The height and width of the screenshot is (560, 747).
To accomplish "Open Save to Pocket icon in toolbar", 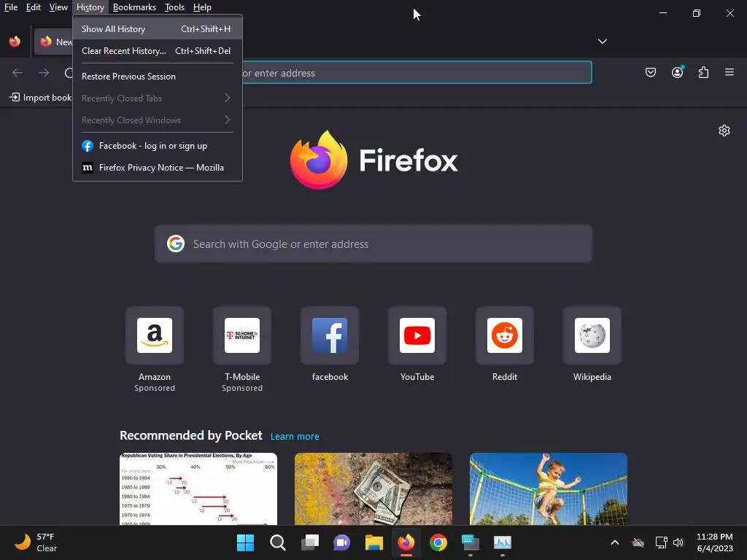I will click(650, 72).
